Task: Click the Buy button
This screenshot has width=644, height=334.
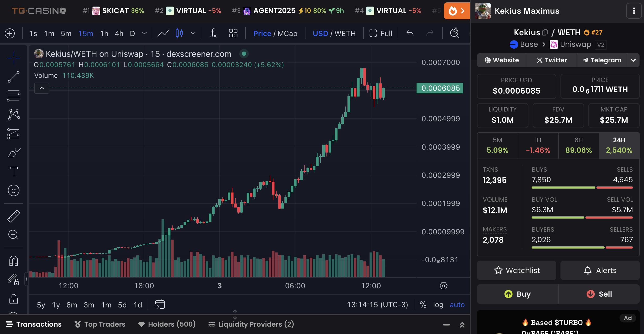Action: pyautogui.click(x=517, y=294)
